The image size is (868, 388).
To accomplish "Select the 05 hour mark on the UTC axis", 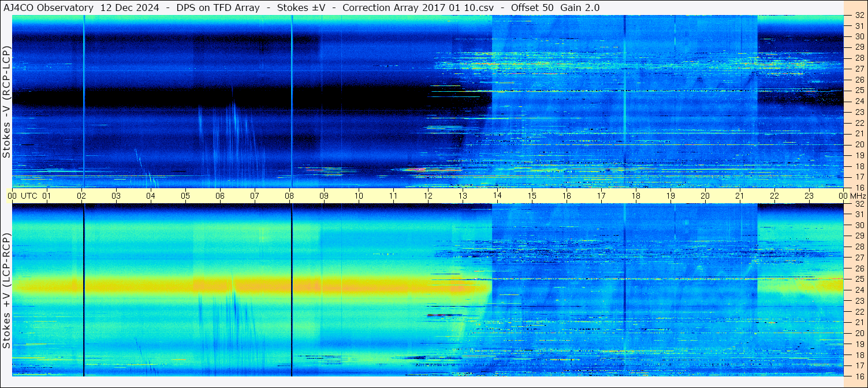I will click(x=185, y=196).
